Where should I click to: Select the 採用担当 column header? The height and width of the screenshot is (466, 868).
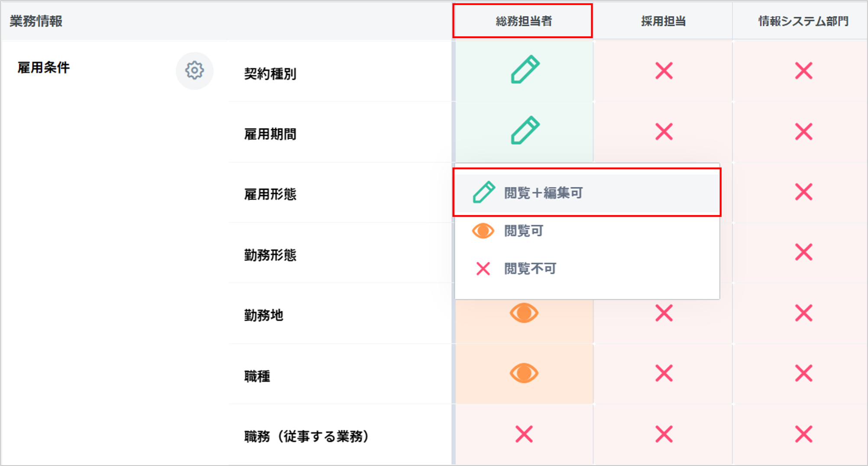(x=663, y=21)
